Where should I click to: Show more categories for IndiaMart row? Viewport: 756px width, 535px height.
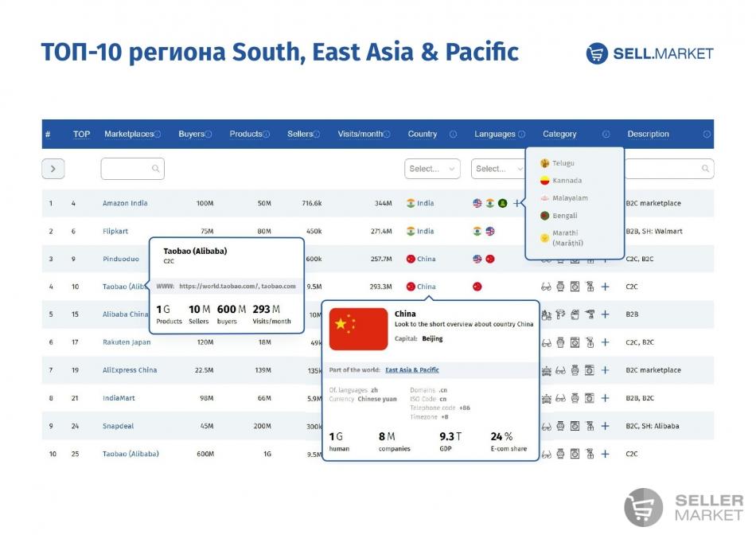(605, 399)
